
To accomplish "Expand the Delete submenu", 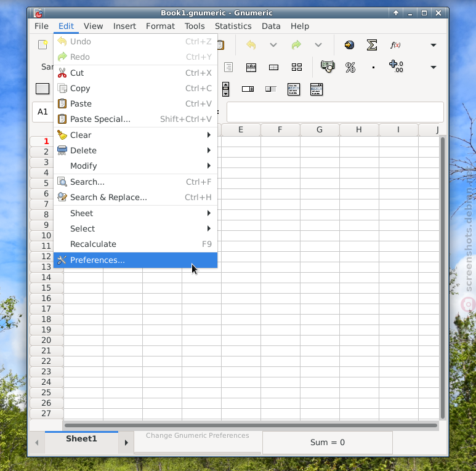I will 135,150.
